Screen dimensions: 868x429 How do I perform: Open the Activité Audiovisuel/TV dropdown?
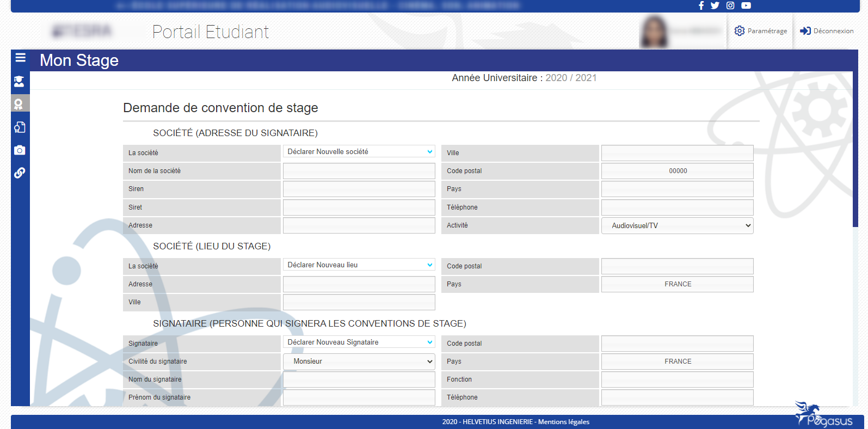click(678, 225)
